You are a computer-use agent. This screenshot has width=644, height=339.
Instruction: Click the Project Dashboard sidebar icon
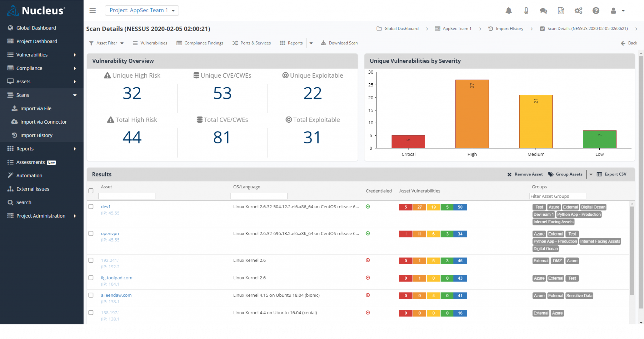point(10,41)
